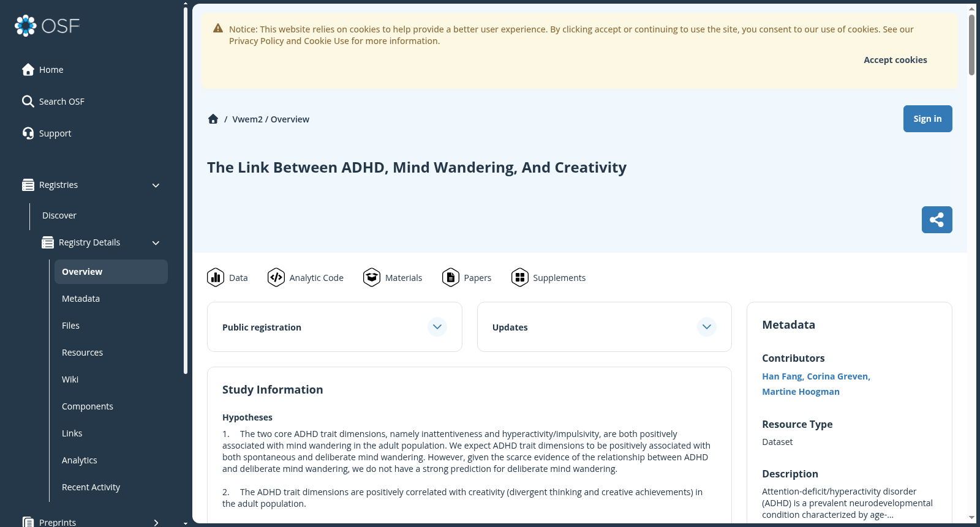This screenshot has height=527, width=980.
Task: Open Files in the sidebar
Action: pos(111,326)
